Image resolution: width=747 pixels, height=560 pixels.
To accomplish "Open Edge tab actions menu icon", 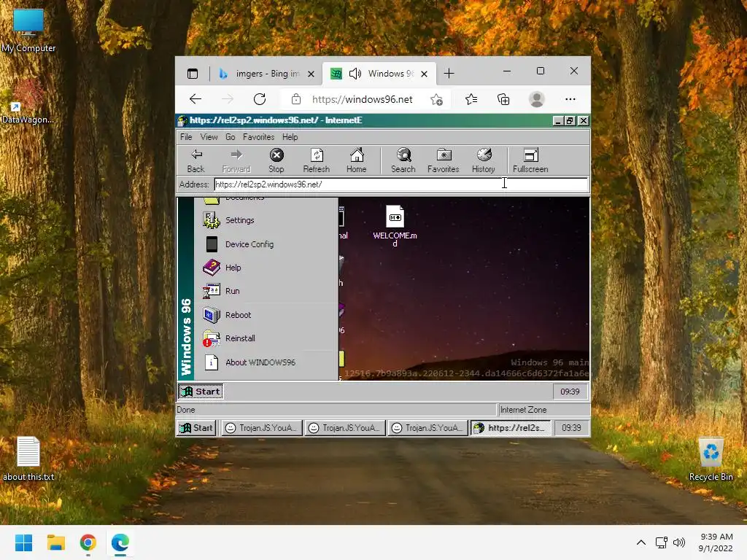I will [193, 74].
